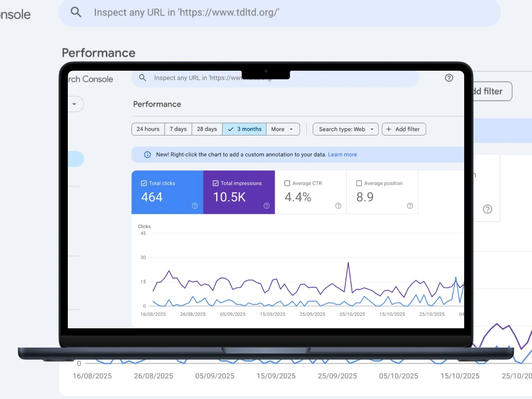Select the 24 hours date range
Viewport: 532px width, 399px height.
(x=148, y=129)
